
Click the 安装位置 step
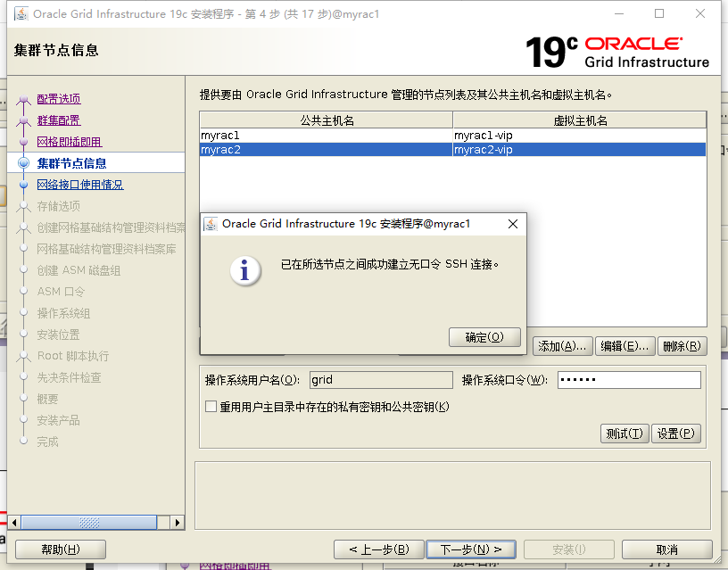pos(58,335)
